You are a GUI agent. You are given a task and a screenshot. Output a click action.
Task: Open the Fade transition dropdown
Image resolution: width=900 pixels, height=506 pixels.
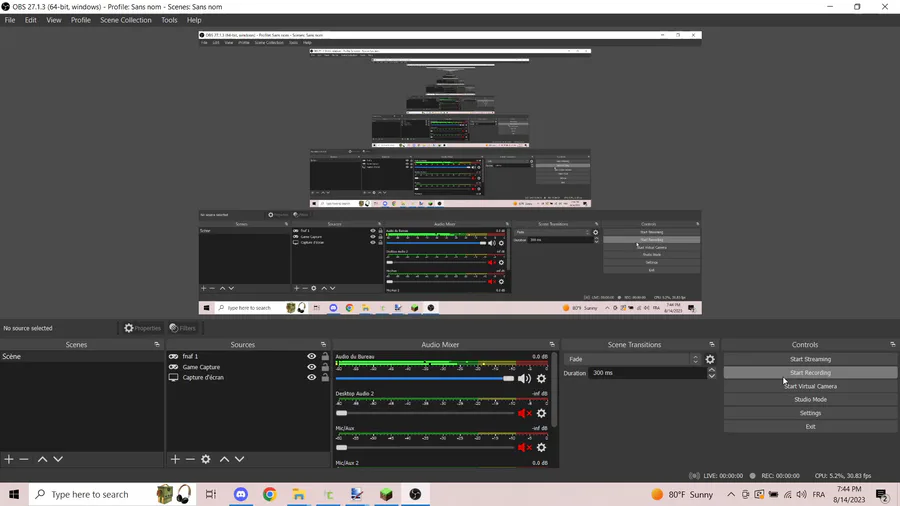tap(632, 359)
